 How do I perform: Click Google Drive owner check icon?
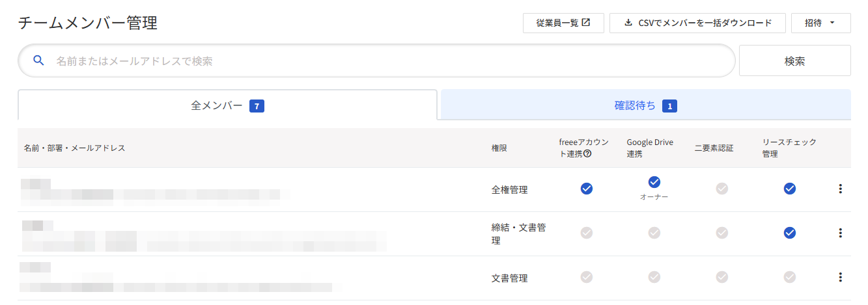click(x=654, y=182)
